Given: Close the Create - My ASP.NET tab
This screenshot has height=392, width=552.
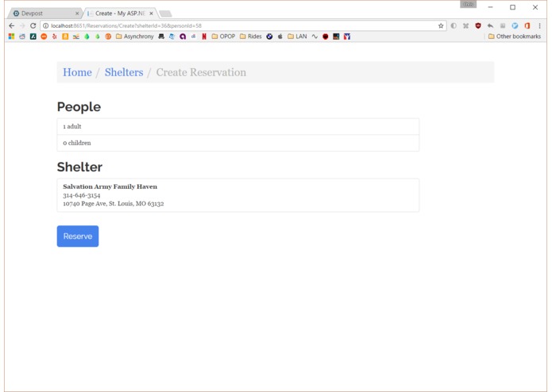Looking at the screenshot, I should (x=151, y=13).
